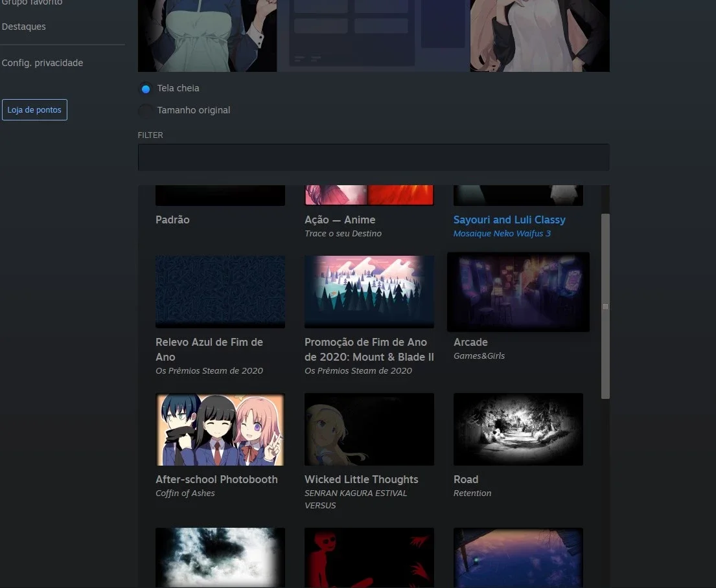
Task: Click the SENRAN KAGURA ESTIVAL VERSUS subtitle
Action: pos(356,499)
